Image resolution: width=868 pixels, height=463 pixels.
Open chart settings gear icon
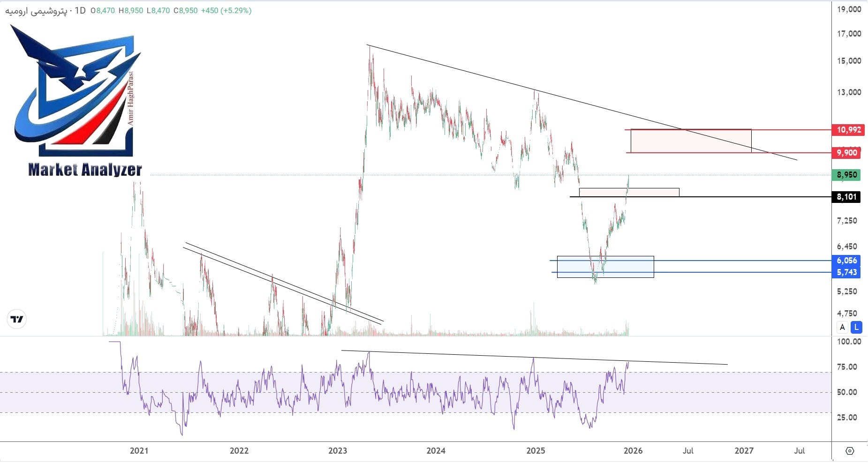849,451
